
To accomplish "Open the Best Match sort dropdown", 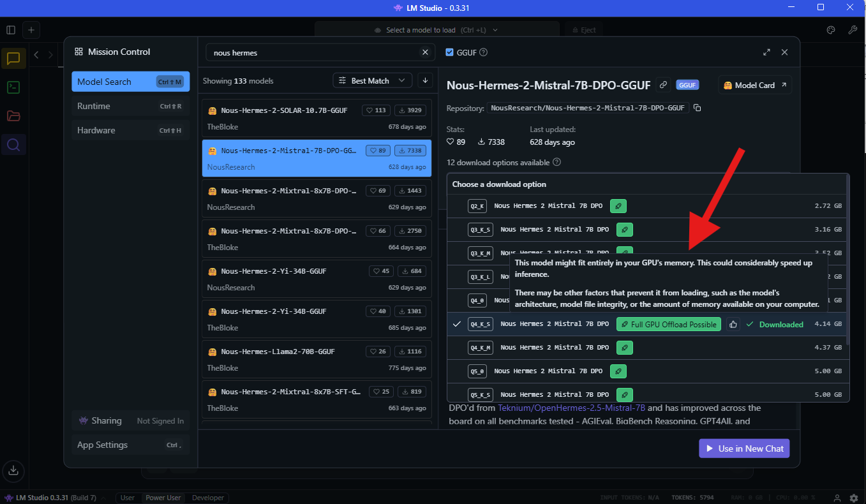I will tap(372, 80).
